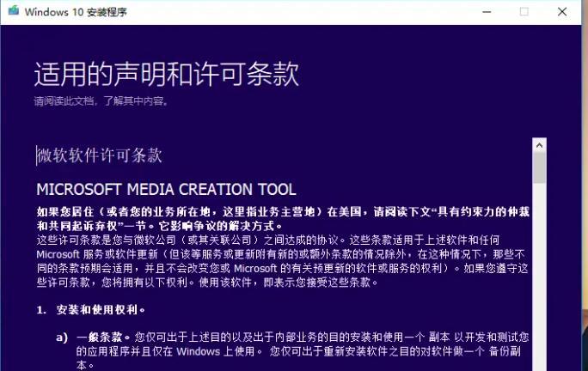Click MICROSOFT MEDIA CREATION TOOL title

coord(166,189)
